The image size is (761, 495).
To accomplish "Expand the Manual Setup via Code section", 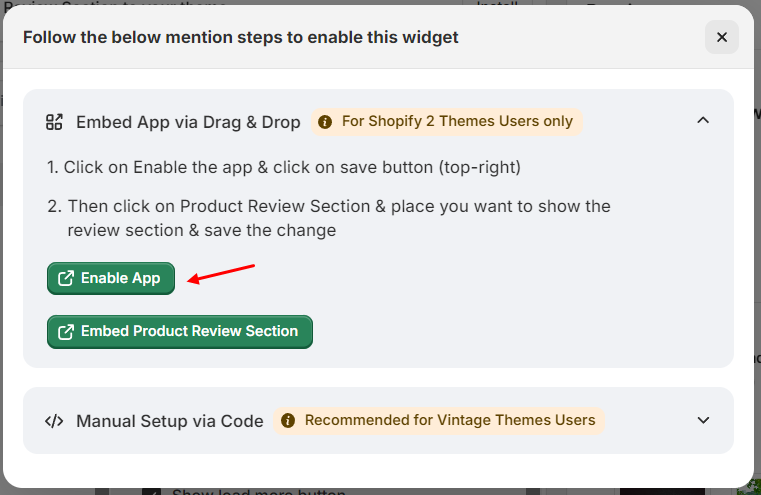I will pos(703,420).
